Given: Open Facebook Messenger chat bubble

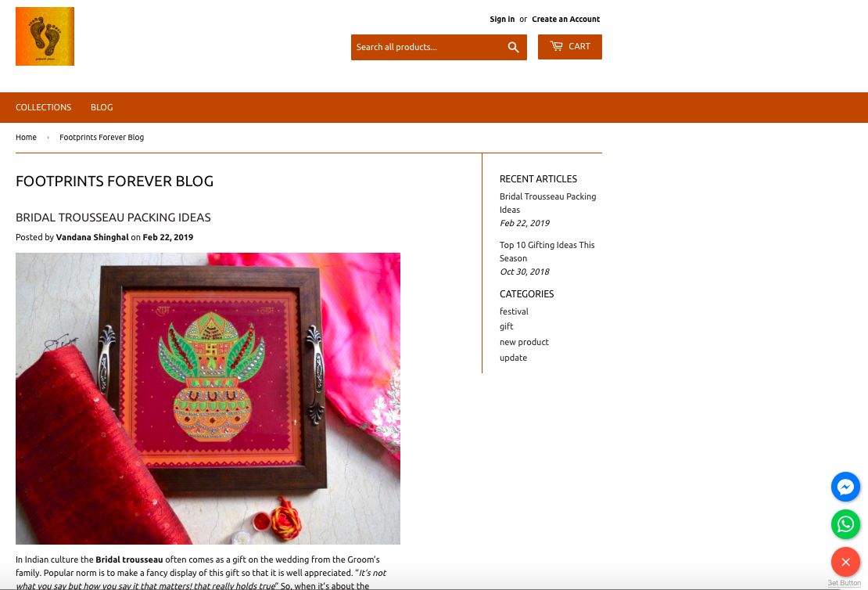Looking at the screenshot, I should point(845,487).
